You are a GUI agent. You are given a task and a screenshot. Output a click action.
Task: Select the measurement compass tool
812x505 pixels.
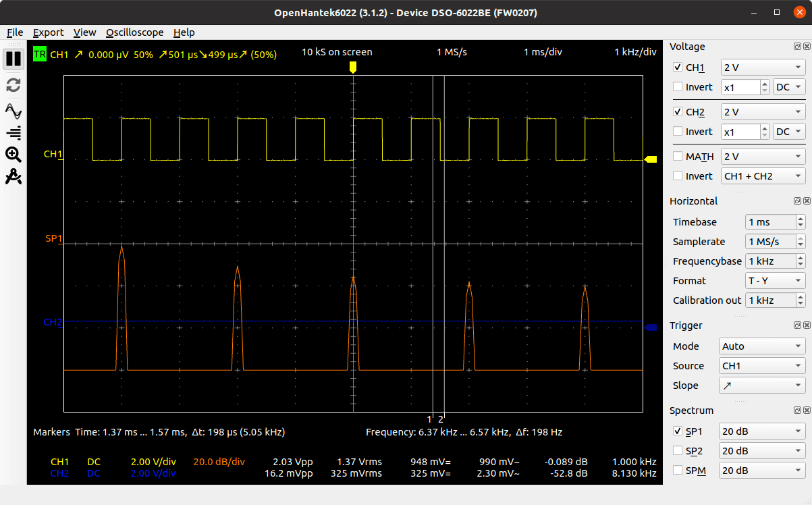tap(13, 176)
